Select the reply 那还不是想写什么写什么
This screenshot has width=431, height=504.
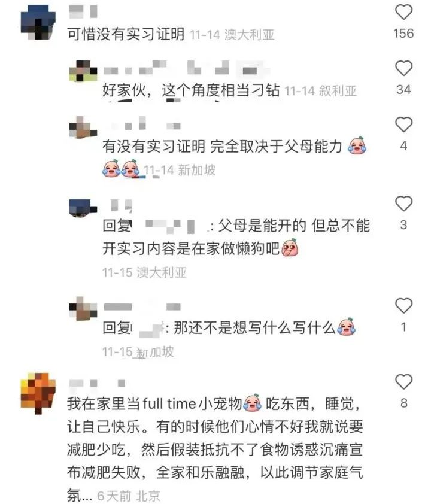(x=254, y=328)
